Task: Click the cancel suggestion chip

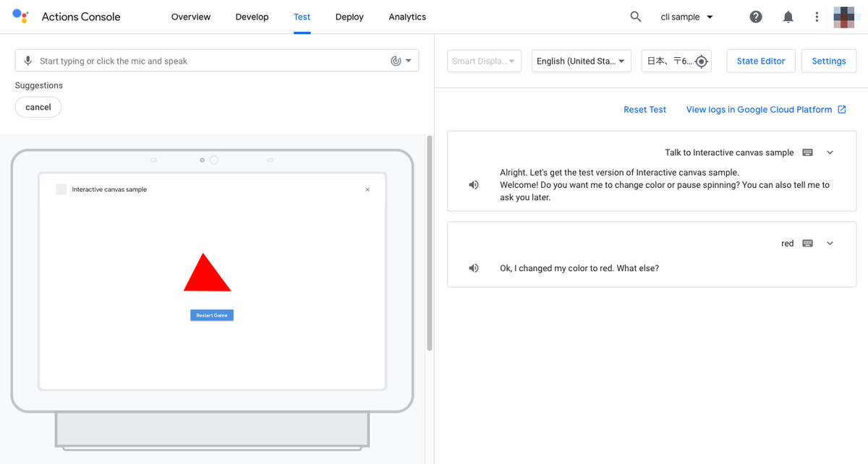Action: [x=38, y=107]
